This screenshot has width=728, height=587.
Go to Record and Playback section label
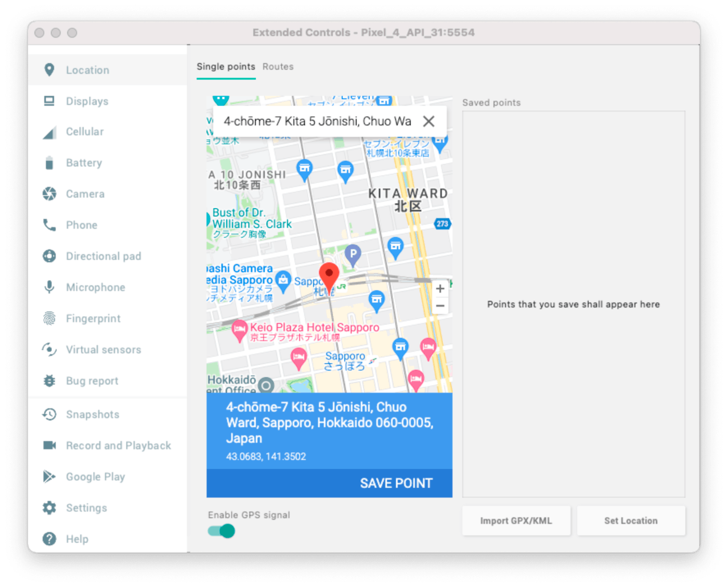point(119,445)
